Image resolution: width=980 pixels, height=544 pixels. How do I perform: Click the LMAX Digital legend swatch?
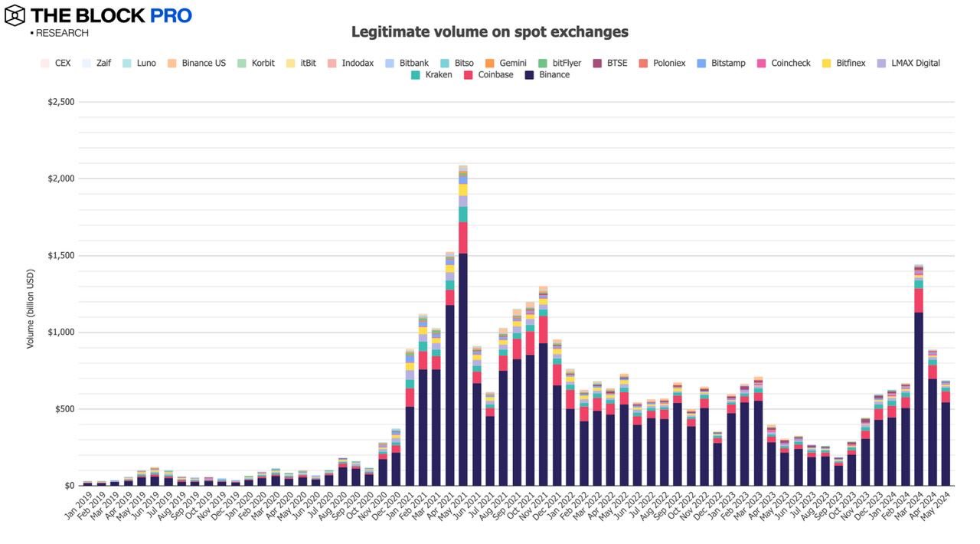(x=880, y=63)
